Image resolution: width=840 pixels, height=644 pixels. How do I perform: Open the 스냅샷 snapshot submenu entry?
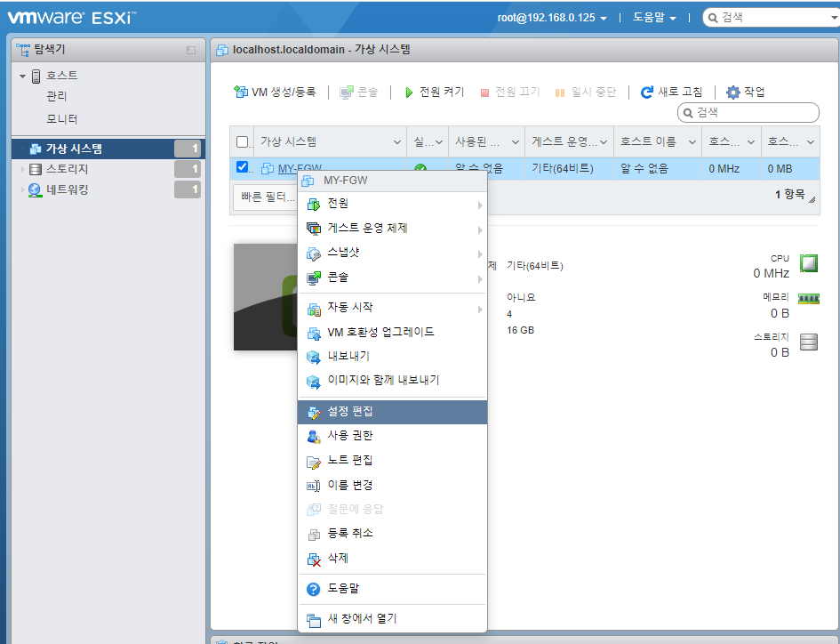(392, 254)
